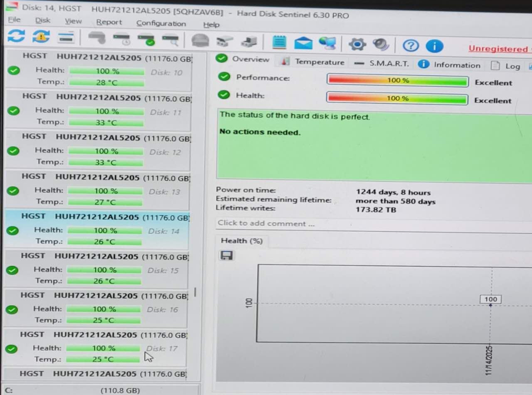The image size is (532, 395).
Task: Click the blue envelope email icon
Action: coord(303,43)
